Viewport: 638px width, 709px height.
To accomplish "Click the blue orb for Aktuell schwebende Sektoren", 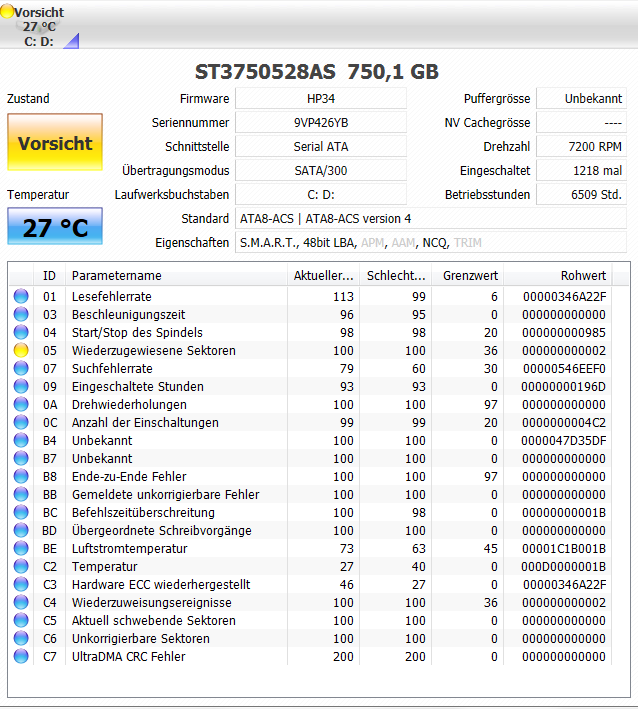I will tap(21, 620).
